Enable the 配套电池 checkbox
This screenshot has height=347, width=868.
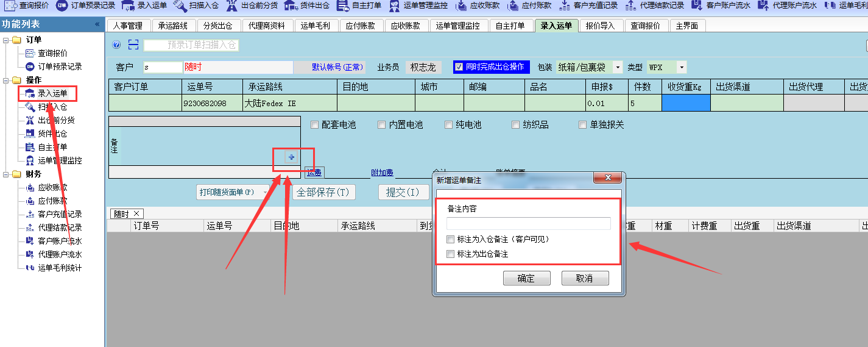point(314,125)
